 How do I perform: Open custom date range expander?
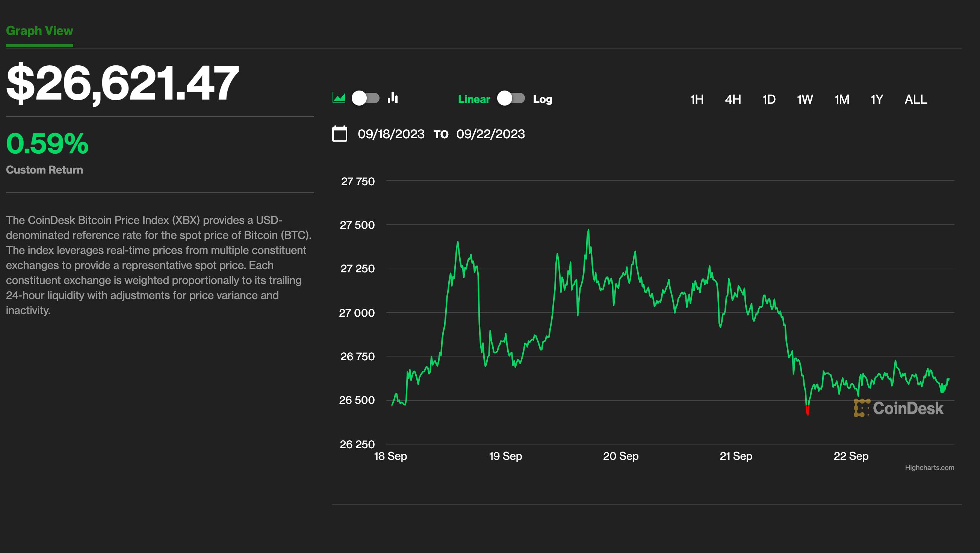tap(340, 134)
